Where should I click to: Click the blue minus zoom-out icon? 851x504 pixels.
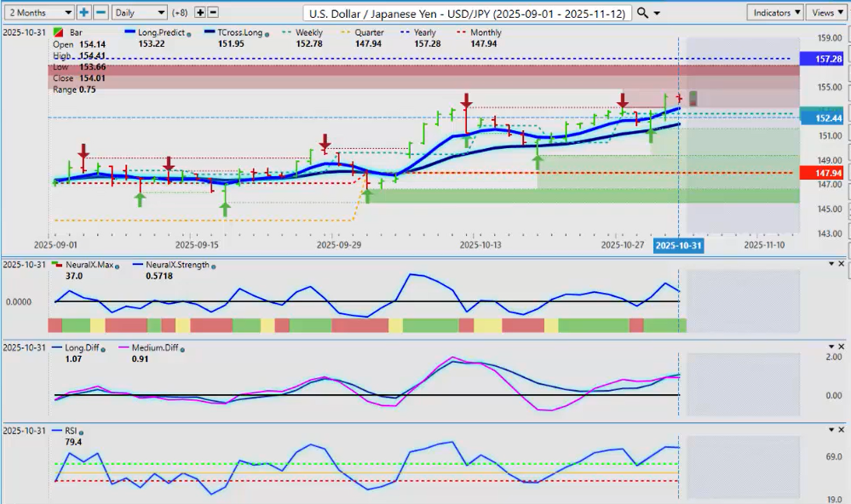(x=100, y=13)
